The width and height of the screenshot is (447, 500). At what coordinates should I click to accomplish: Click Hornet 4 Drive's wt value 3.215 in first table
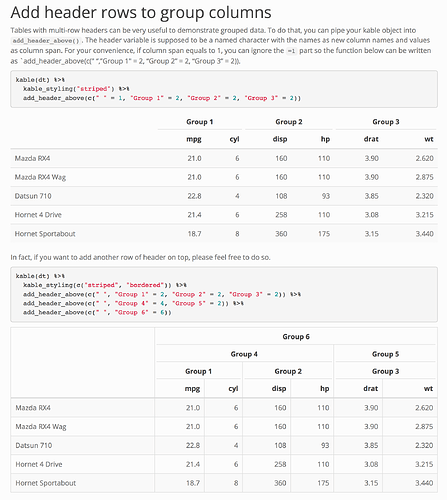click(424, 215)
